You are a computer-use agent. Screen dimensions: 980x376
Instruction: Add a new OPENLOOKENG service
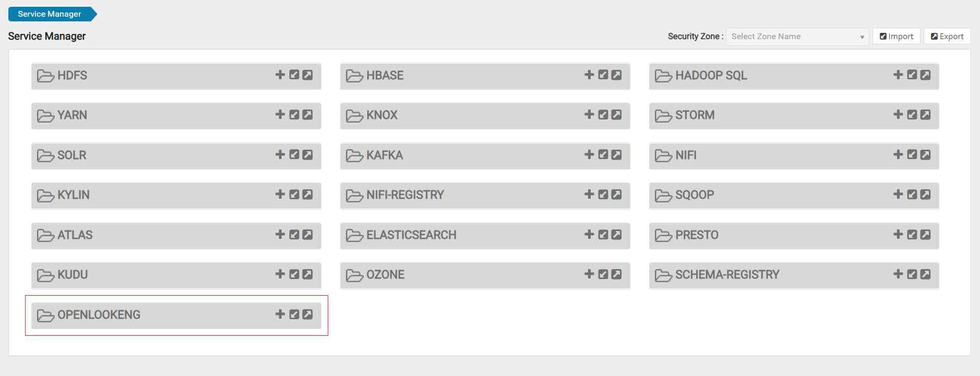(280, 314)
